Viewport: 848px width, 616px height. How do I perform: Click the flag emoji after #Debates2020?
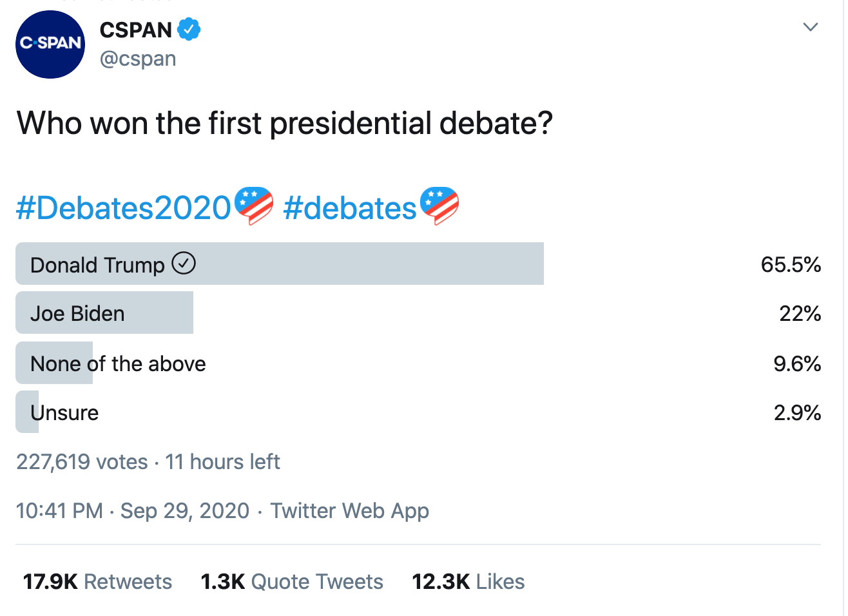click(254, 206)
